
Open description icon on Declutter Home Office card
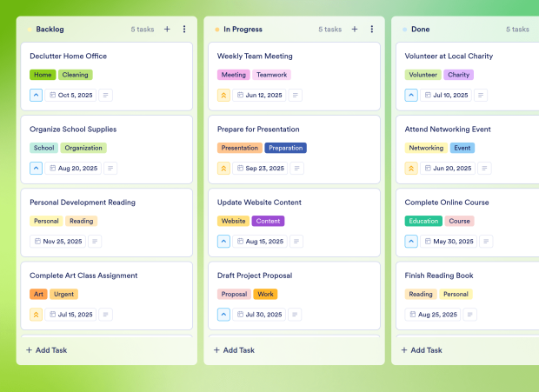coord(105,96)
